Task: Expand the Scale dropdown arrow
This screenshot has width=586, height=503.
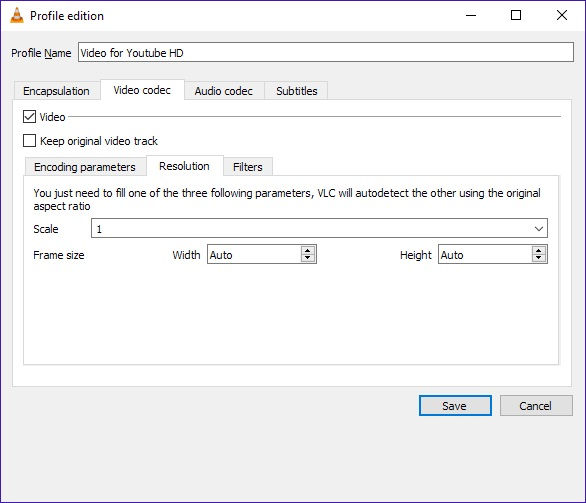Action: pyautogui.click(x=539, y=228)
